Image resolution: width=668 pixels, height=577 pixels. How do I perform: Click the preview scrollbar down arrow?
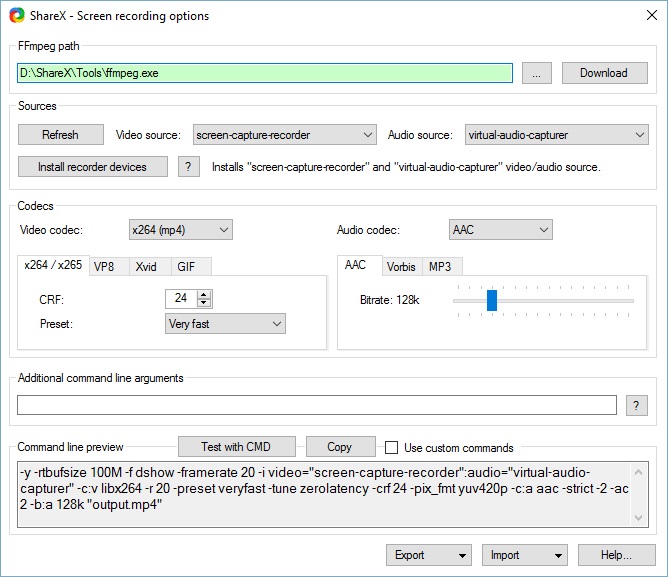pos(639,517)
